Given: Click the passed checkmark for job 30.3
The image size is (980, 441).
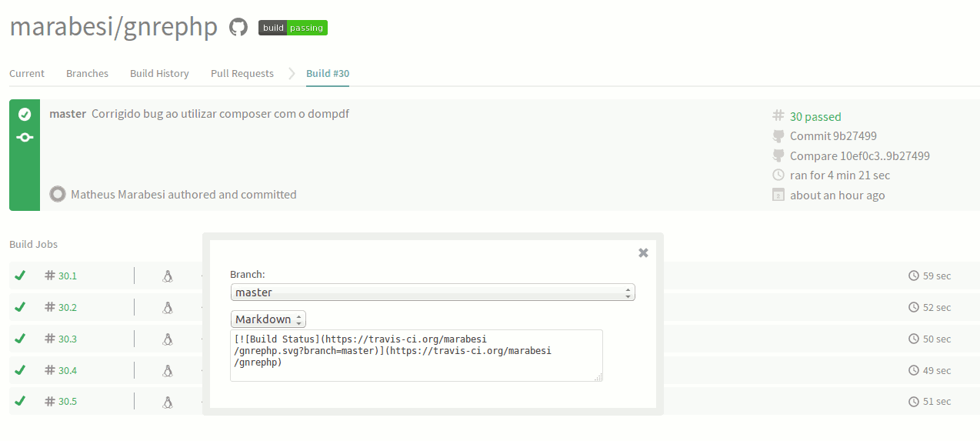Looking at the screenshot, I should [20, 338].
